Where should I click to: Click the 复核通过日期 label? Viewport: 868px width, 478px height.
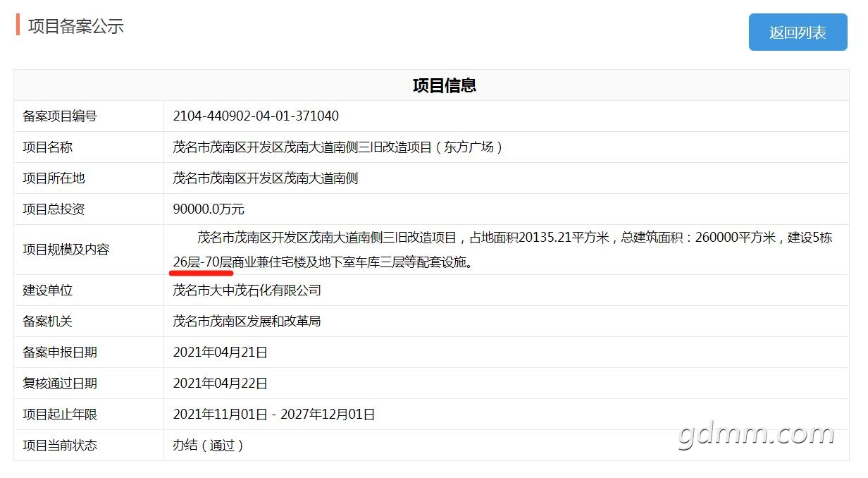pyautogui.click(x=60, y=384)
